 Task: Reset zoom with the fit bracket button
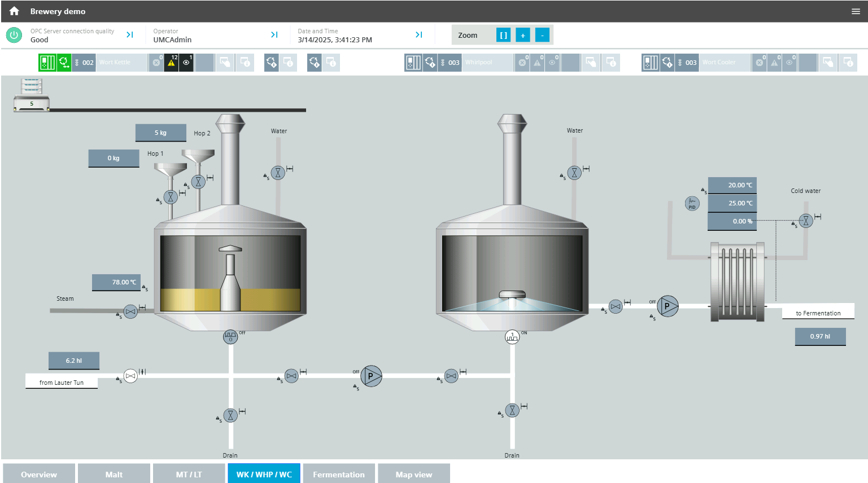tap(503, 36)
